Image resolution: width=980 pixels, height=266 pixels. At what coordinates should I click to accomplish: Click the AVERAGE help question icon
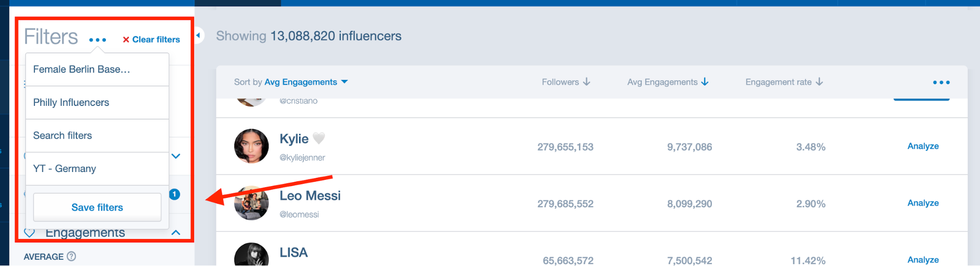[72, 256]
